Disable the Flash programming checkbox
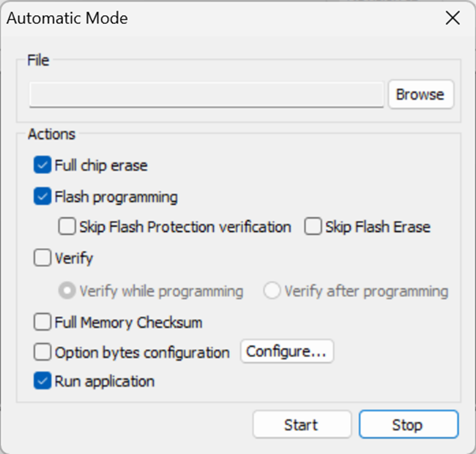Image resolution: width=476 pixels, height=454 pixels. (43, 197)
